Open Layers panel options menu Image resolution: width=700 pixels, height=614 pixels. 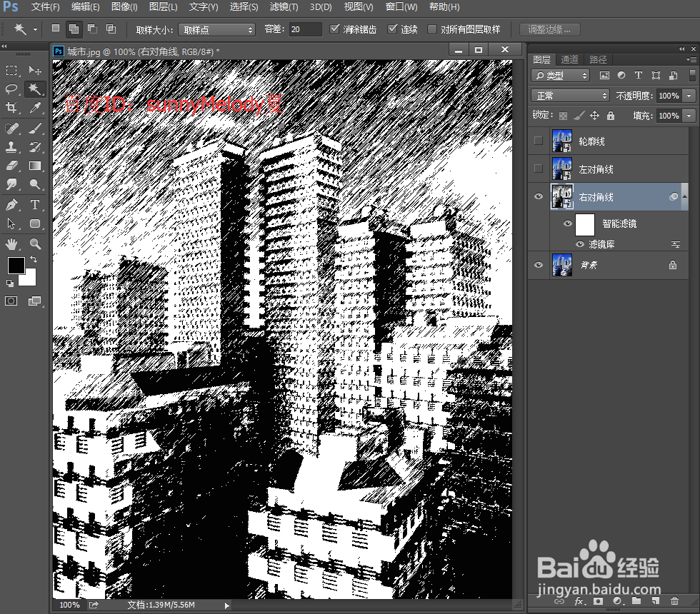point(691,59)
